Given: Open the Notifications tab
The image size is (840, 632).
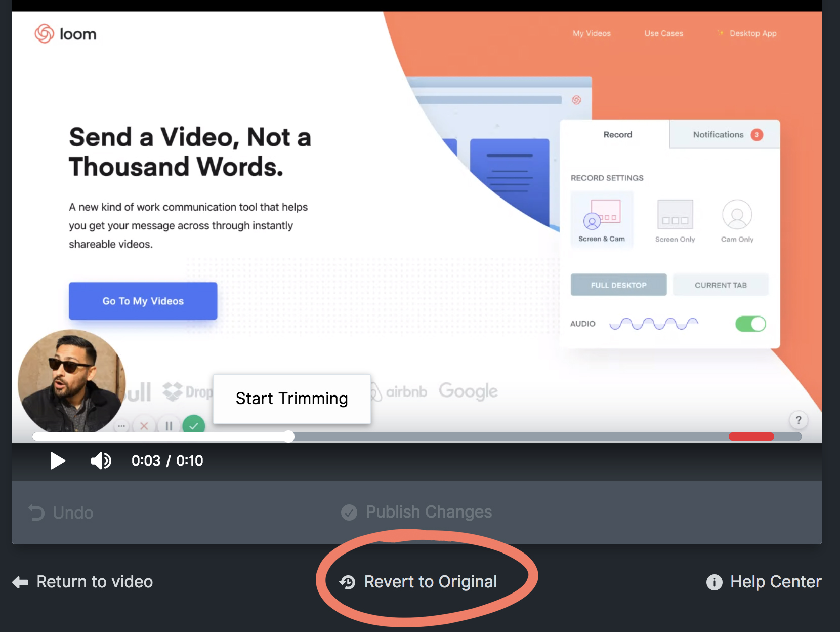Looking at the screenshot, I should (x=725, y=134).
